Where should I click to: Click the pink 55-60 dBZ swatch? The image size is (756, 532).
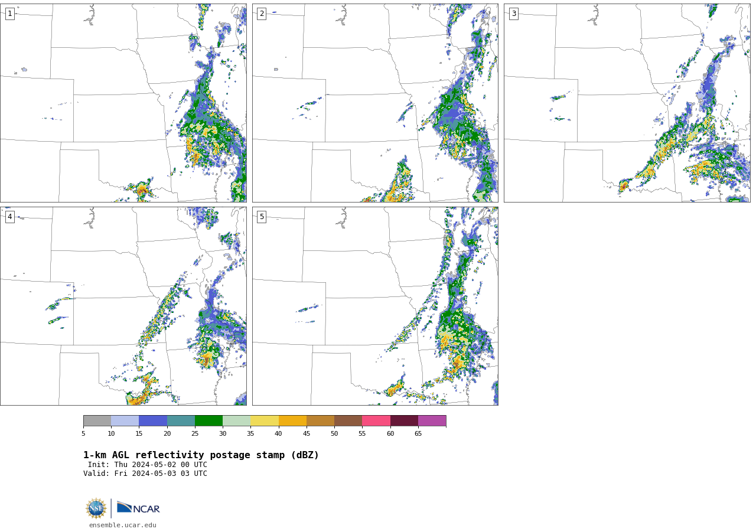(x=376, y=420)
